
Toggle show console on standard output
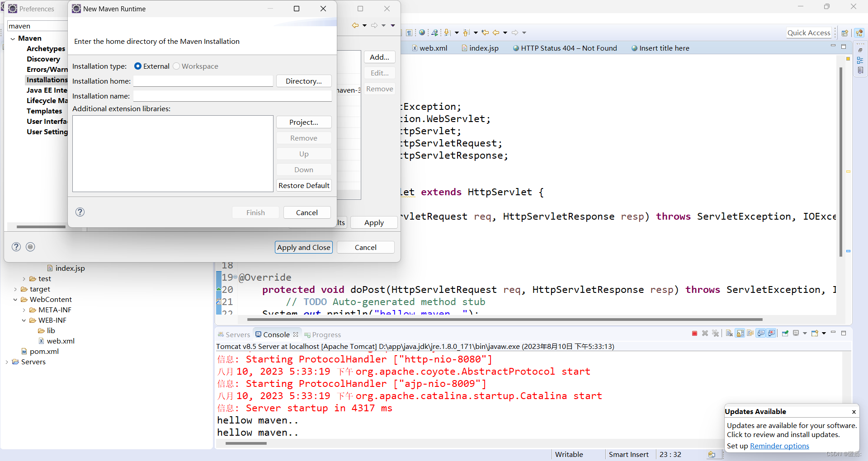(761, 334)
